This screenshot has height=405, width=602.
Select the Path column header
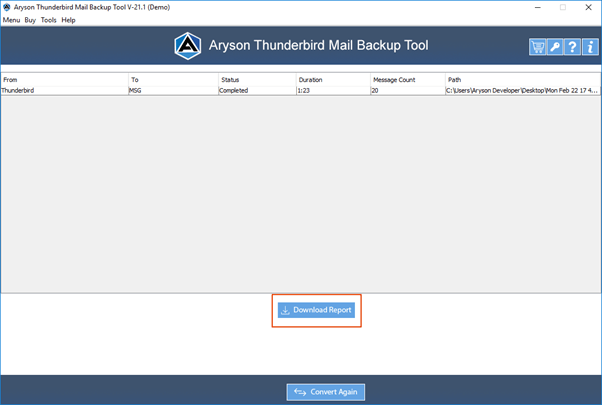click(523, 79)
